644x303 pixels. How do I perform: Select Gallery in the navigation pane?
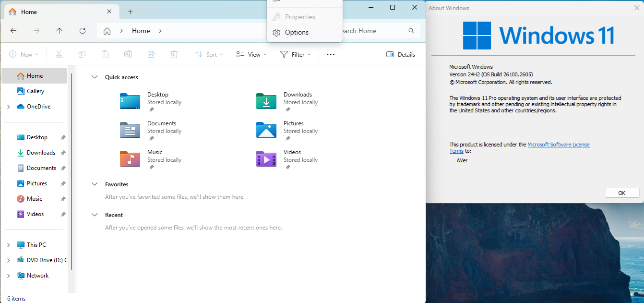click(x=35, y=91)
